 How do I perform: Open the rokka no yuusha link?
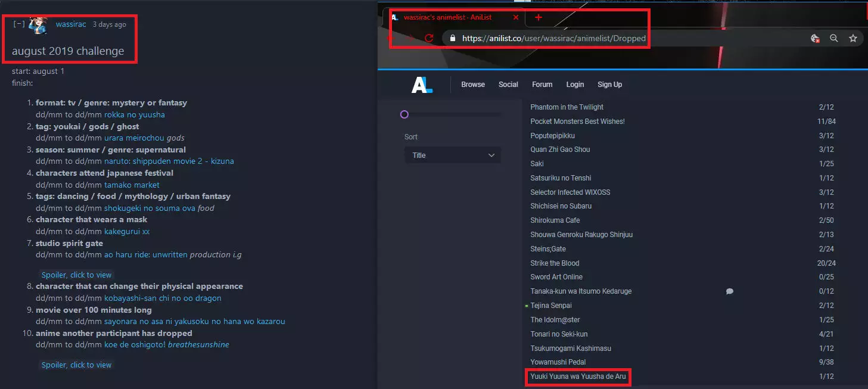pyautogui.click(x=135, y=114)
